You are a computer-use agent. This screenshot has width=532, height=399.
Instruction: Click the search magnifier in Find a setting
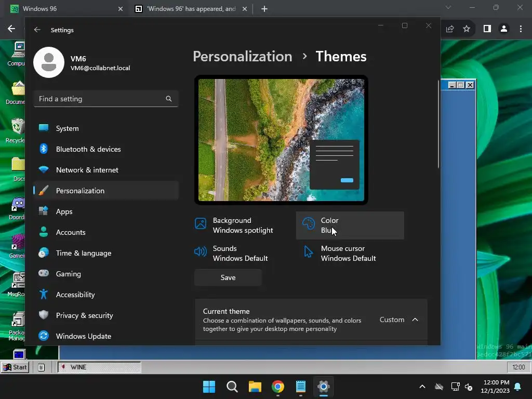pos(169,99)
